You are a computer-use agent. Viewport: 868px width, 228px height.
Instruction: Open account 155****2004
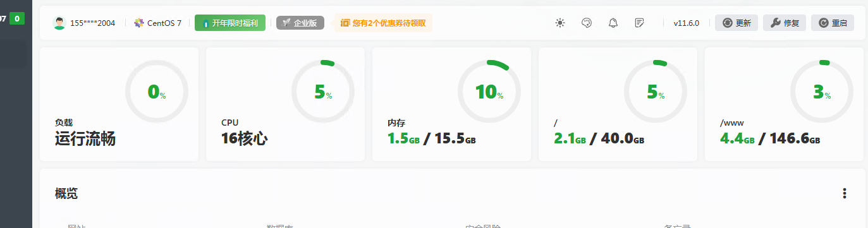[x=92, y=23]
